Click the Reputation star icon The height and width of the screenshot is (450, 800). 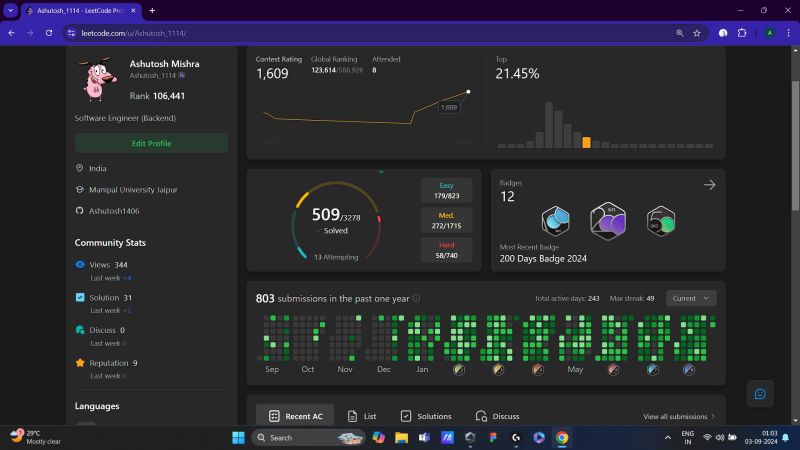coord(80,362)
